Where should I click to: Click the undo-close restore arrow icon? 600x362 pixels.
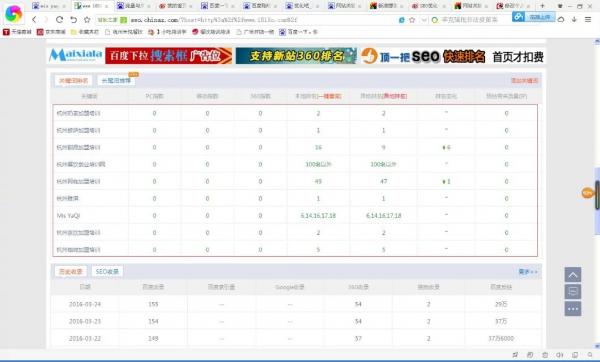pyautogui.click(x=73, y=20)
